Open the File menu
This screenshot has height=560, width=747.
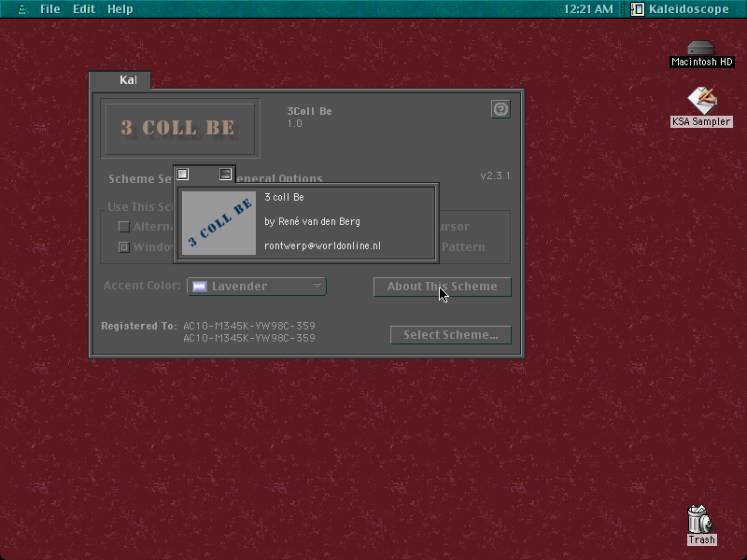coord(50,9)
